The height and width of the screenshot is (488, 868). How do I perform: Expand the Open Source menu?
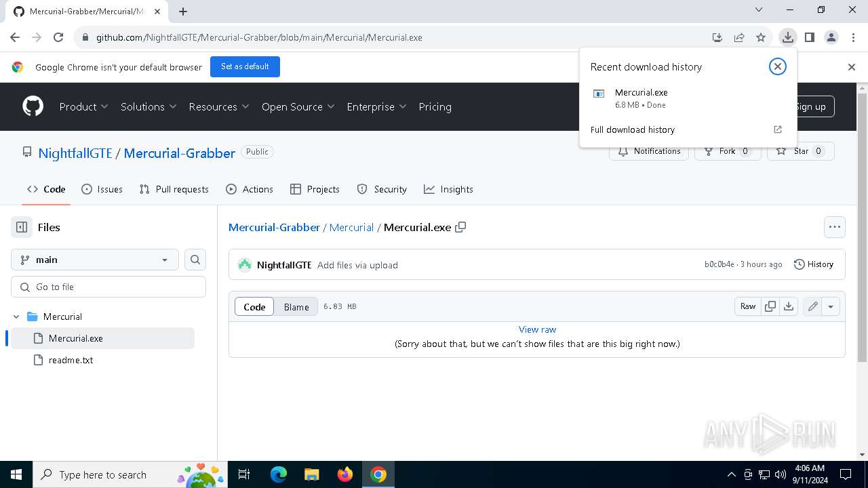(x=298, y=106)
